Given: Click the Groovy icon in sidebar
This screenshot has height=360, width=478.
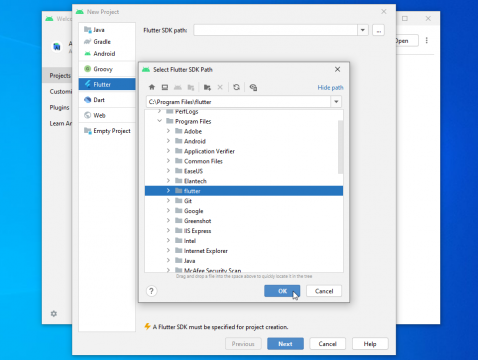Looking at the screenshot, I should click(88, 69).
